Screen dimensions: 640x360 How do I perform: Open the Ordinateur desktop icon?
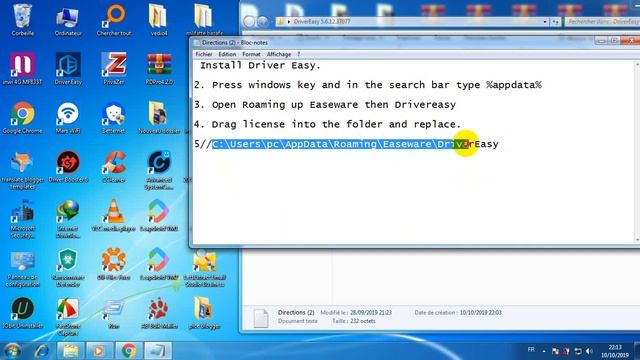pos(68,20)
